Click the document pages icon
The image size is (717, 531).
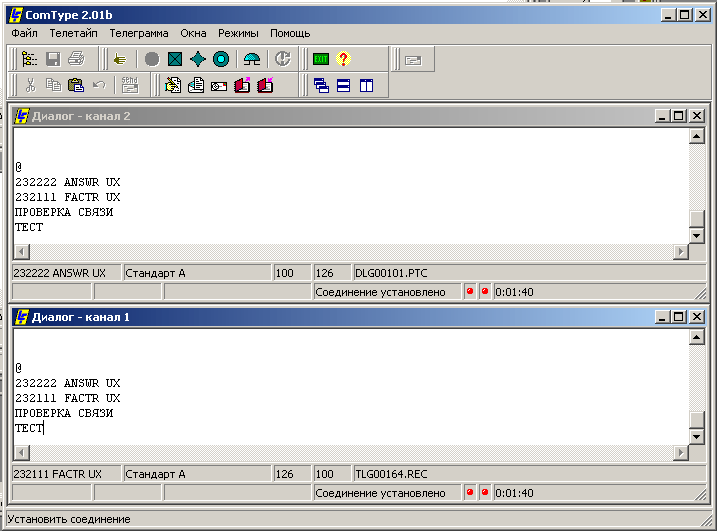pyautogui.click(x=196, y=85)
